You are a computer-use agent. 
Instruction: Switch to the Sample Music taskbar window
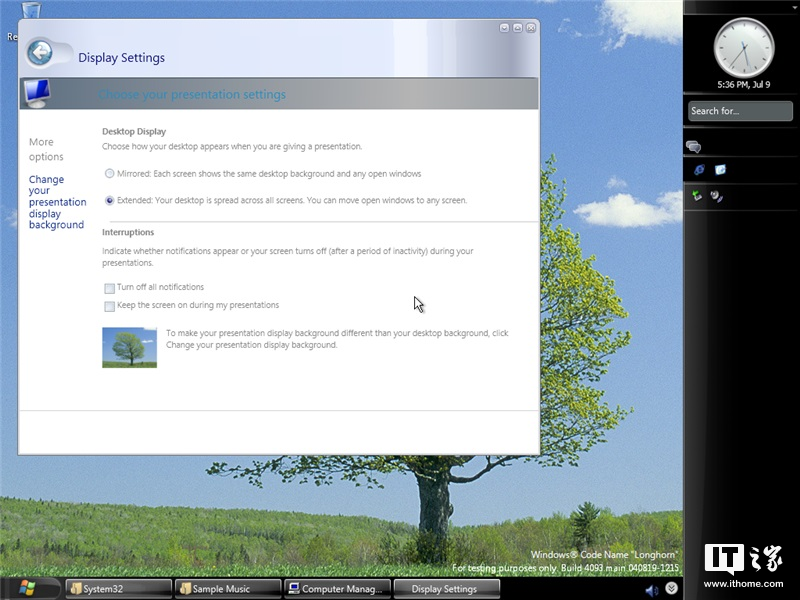pyautogui.click(x=227, y=589)
